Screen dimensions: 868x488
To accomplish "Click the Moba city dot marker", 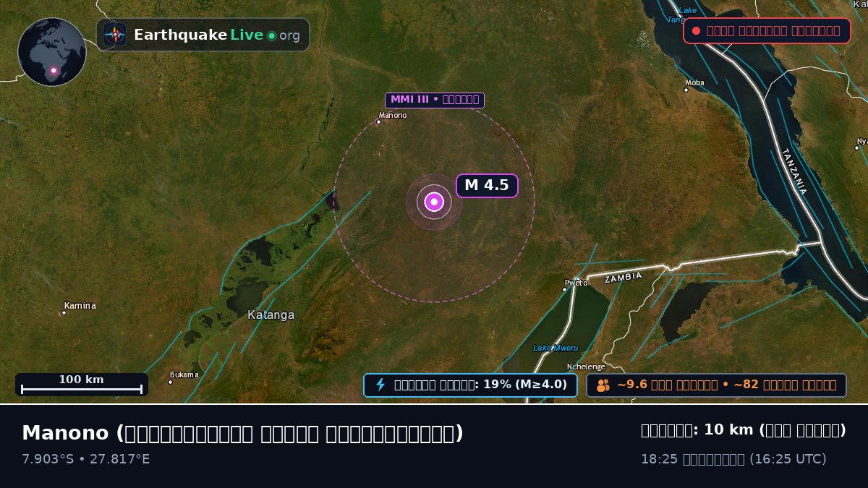I will [x=686, y=90].
